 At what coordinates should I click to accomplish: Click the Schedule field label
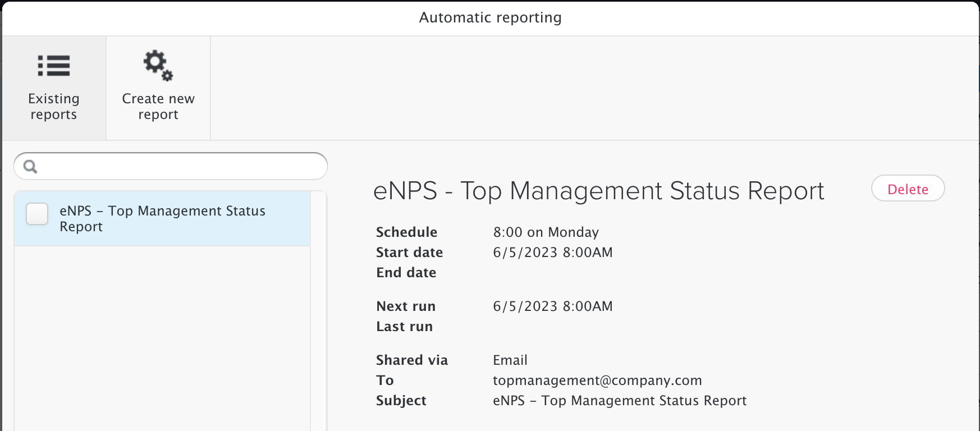point(406,232)
